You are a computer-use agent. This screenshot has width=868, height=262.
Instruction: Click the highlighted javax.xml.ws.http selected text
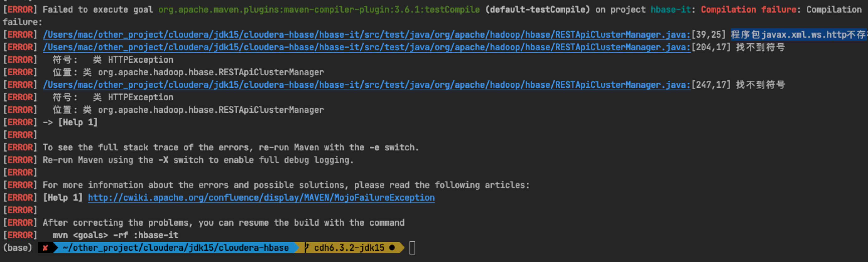point(799,35)
